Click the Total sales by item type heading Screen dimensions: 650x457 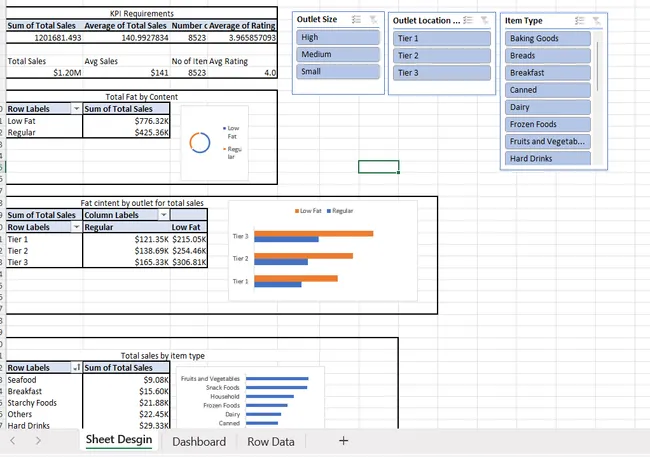click(162, 356)
